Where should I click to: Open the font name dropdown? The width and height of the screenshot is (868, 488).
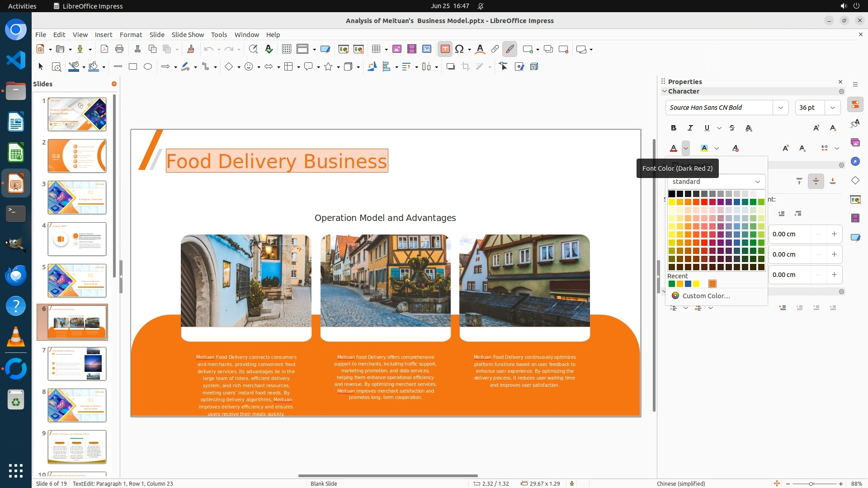tap(780, 108)
